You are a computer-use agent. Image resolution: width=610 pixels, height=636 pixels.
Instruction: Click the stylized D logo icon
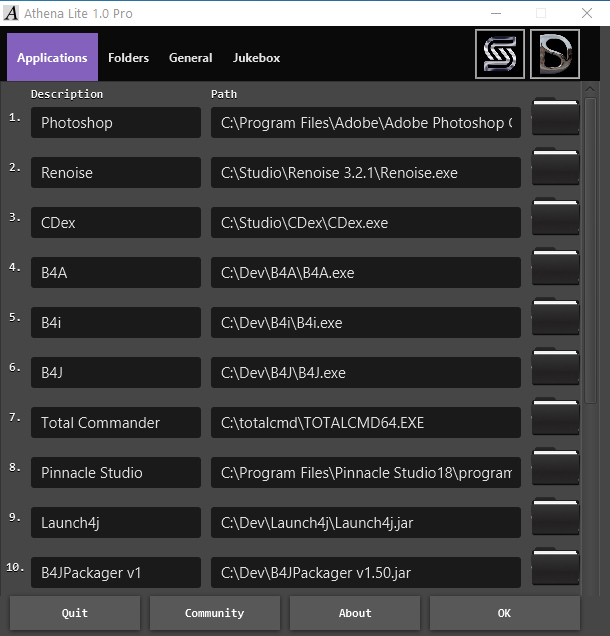555,54
